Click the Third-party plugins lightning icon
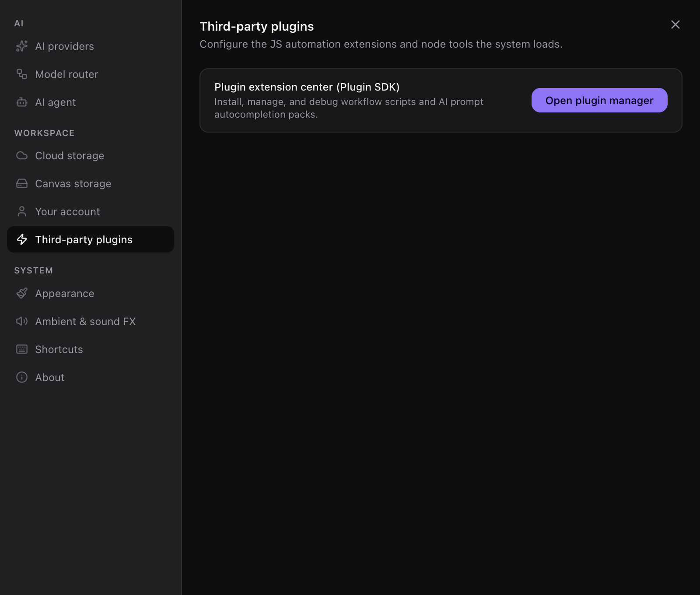Image resolution: width=700 pixels, height=595 pixels. coord(22,239)
